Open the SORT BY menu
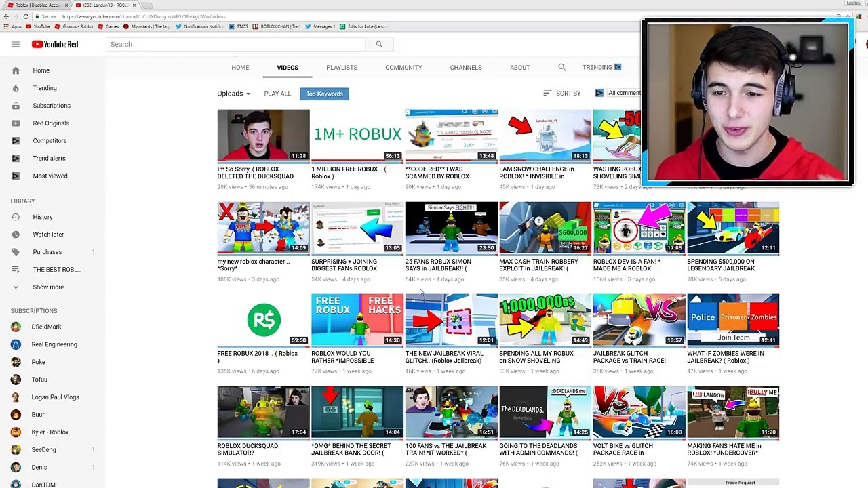Screen dimensions: 868x488 click(x=562, y=94)
